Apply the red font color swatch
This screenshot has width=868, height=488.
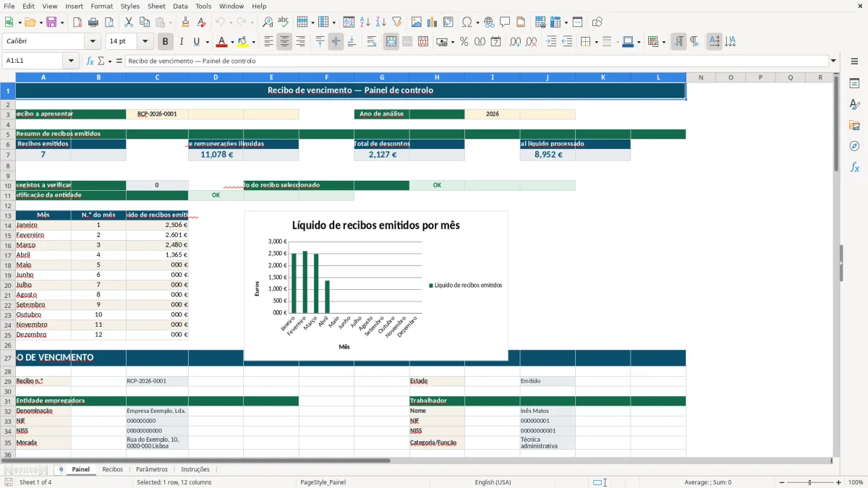[x=222, y=42]
